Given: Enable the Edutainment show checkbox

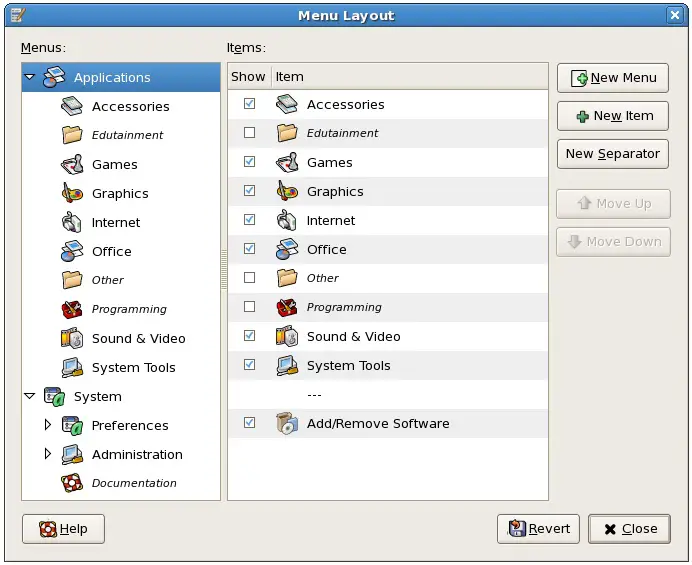Looking at the screenshot, I should 249,133.
